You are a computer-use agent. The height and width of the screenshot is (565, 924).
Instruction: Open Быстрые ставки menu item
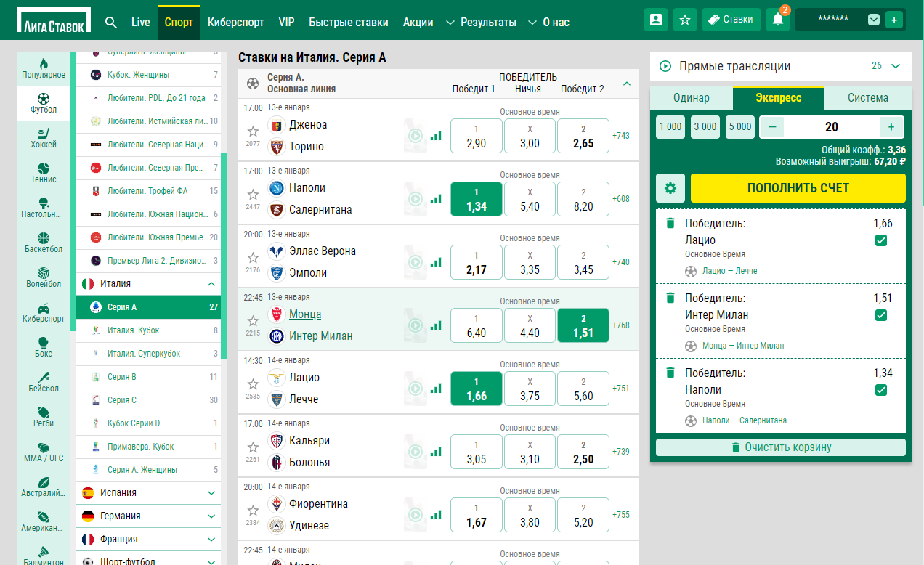[349, 23]
